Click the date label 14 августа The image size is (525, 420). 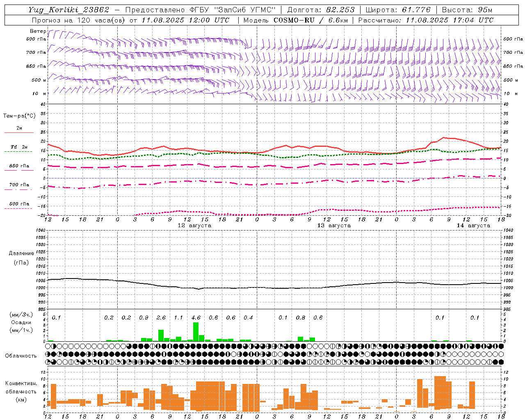click(x=473, y=226)
